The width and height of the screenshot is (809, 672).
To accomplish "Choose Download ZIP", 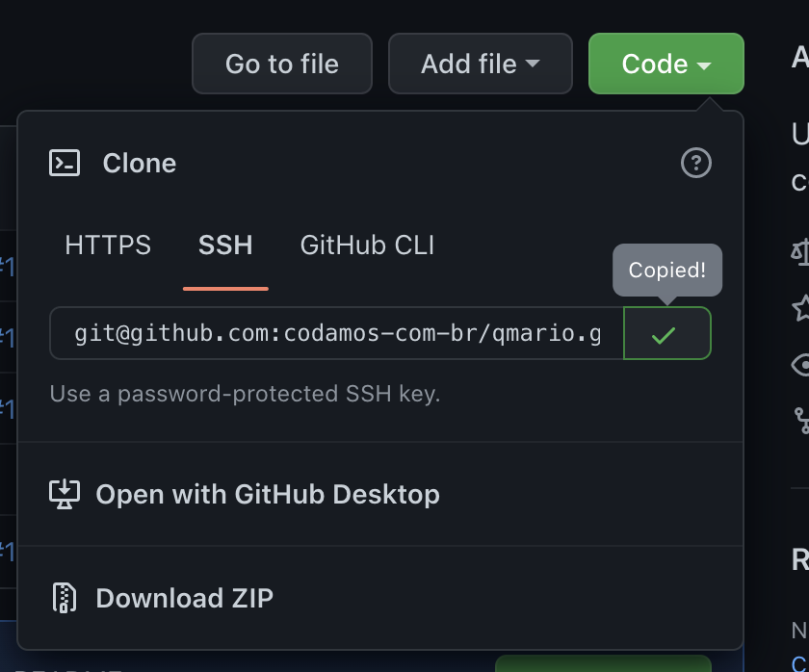I will (184, 598).
